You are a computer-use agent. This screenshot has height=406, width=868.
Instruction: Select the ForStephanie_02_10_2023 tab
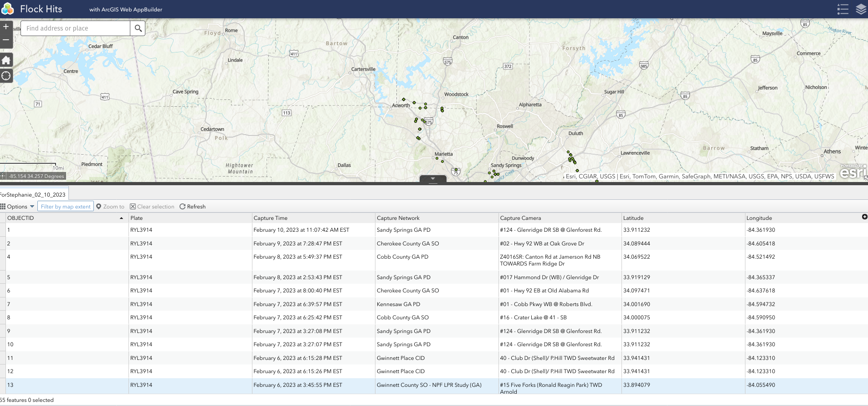click(x=33, y=195)
